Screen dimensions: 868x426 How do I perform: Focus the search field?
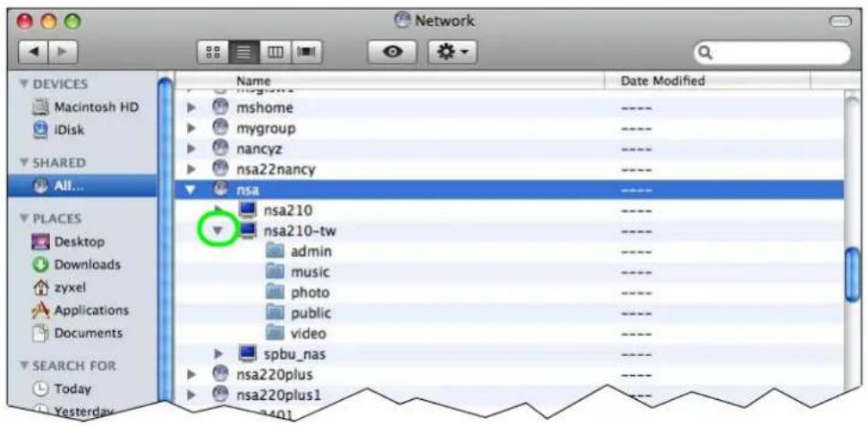(x=772, y=53)
